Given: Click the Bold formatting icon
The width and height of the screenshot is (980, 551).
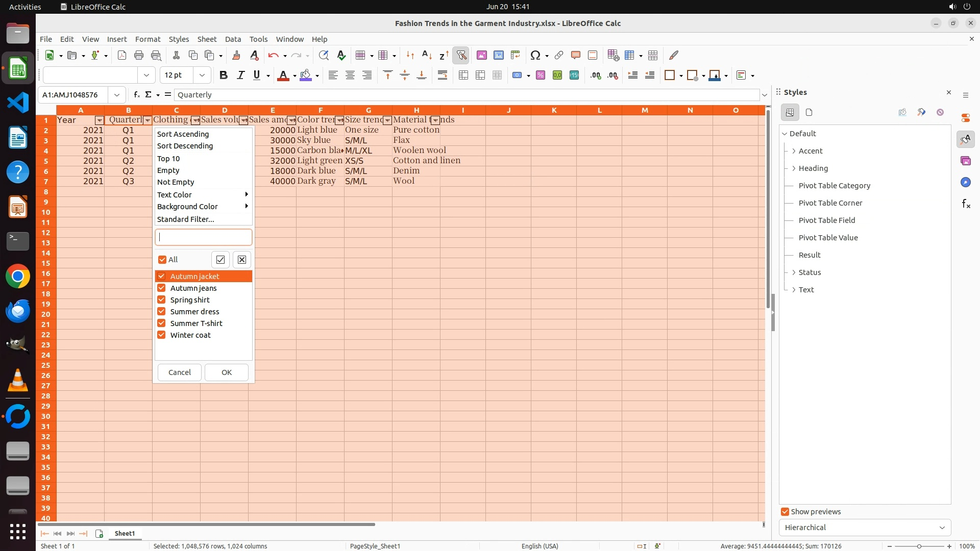Looking at the screenshot, I should pos(223,76).
